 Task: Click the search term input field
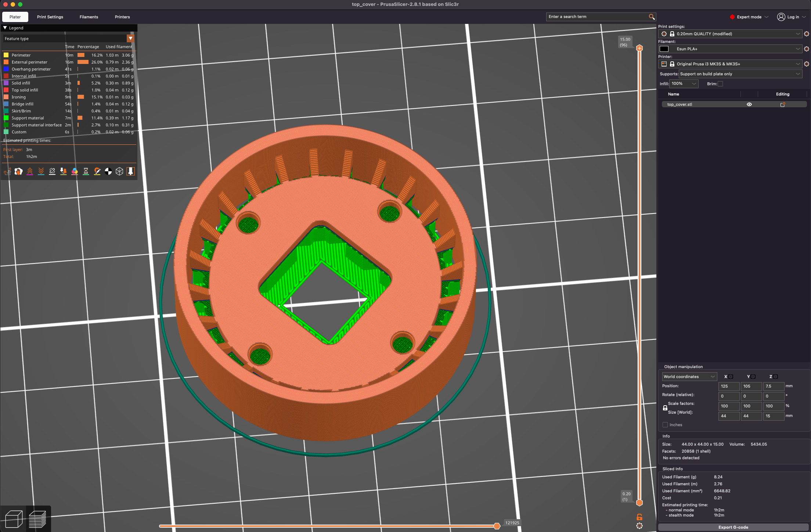pyautogui.click(x=595, y=17)
